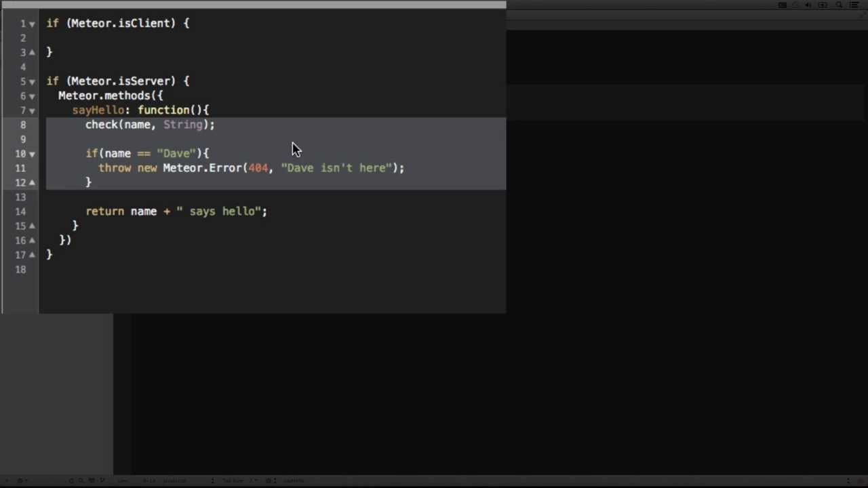
Task: Click the "function" keyword on line 7
Action: coord(163,110)
